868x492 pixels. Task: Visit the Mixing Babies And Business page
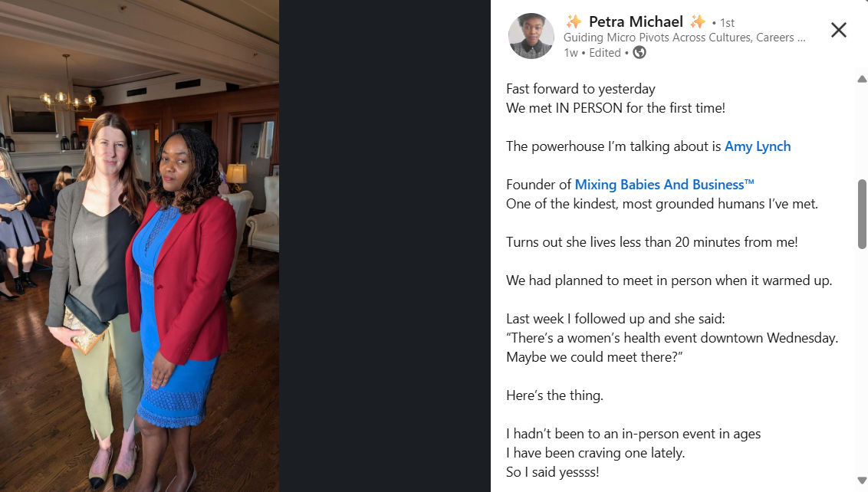pos(664,185)
